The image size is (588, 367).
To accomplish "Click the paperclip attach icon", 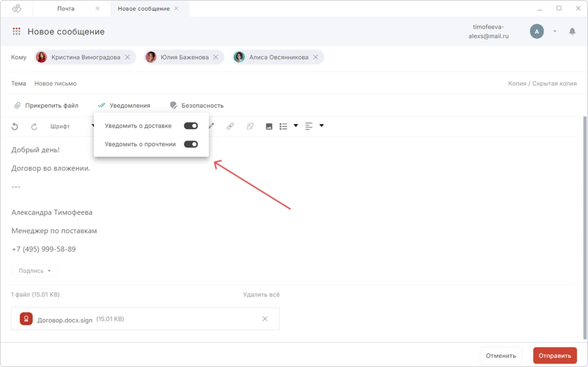I will (17, 105).
